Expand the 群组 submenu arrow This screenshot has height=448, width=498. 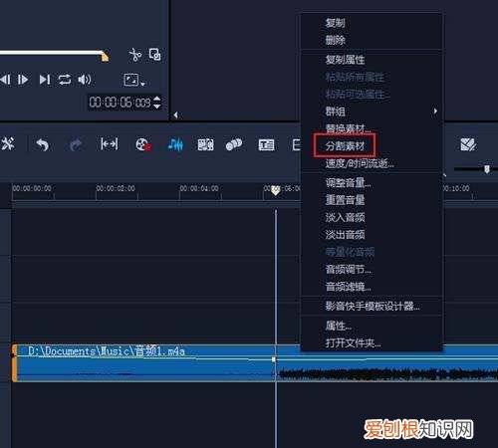[x=435, y=112]
